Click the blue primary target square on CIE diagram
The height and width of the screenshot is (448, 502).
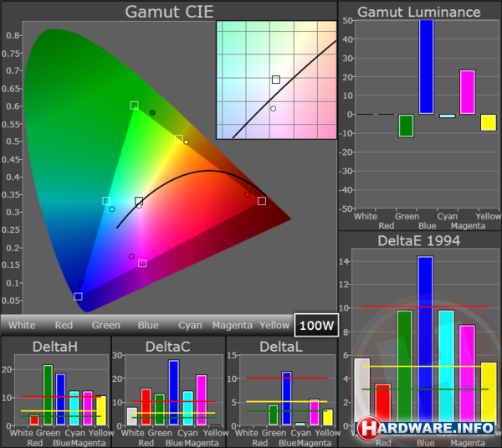79,296
